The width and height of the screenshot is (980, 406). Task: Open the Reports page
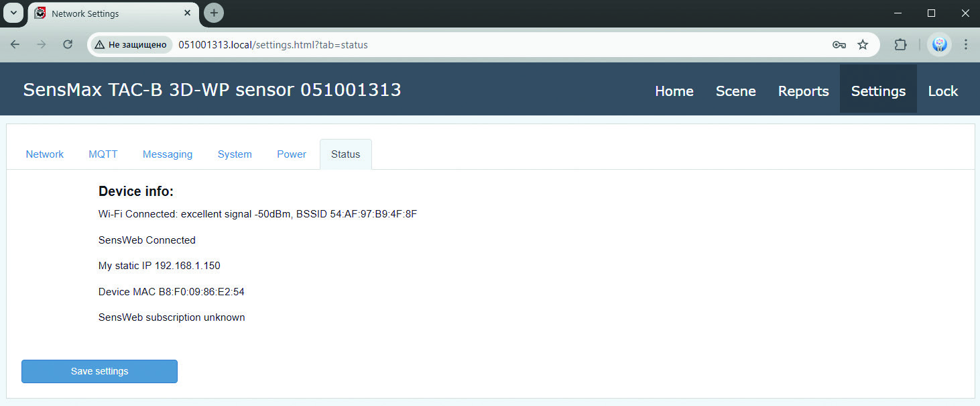804,91
